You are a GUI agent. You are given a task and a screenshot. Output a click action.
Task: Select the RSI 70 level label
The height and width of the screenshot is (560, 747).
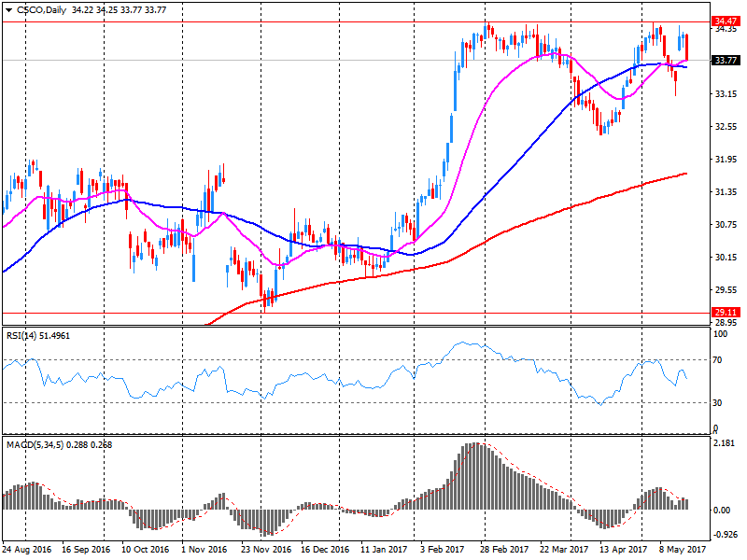(x=717, y=360)
